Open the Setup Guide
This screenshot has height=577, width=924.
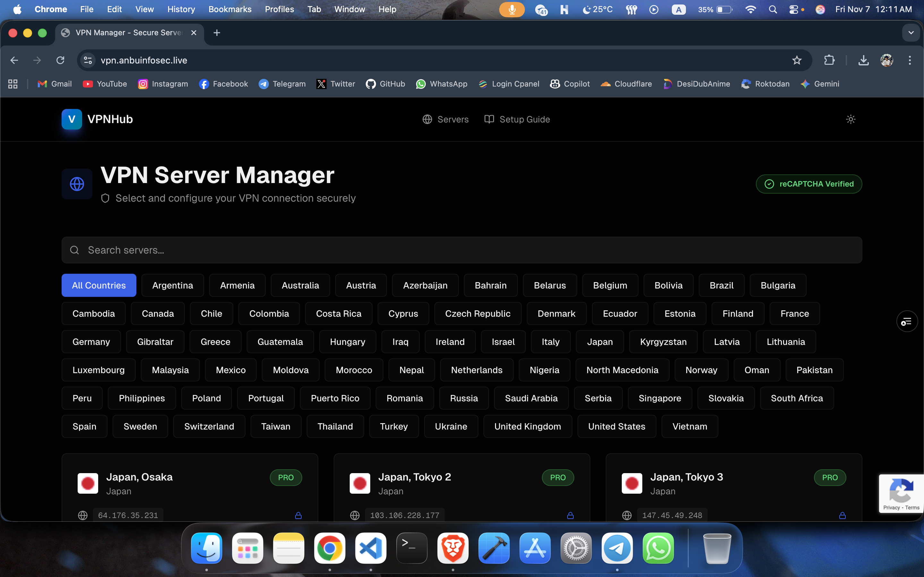point(517,119)
